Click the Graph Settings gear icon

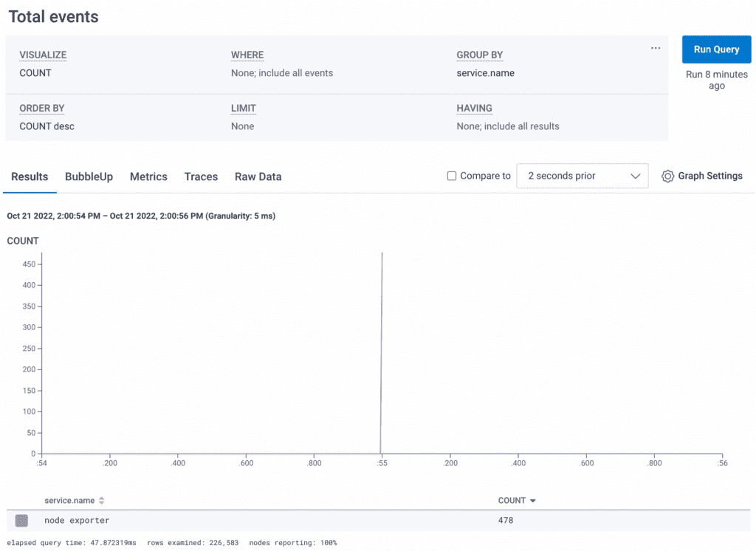coord(667,177)
